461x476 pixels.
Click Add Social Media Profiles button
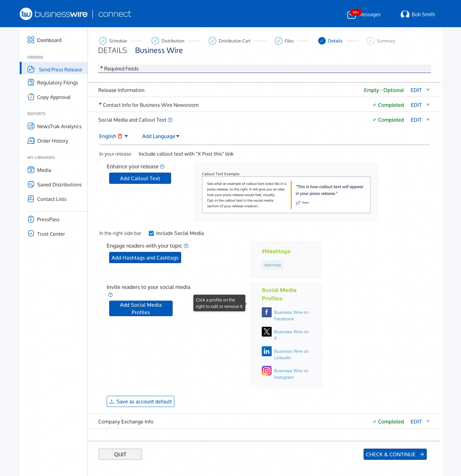pyautogui.click(x=141, y=308)
